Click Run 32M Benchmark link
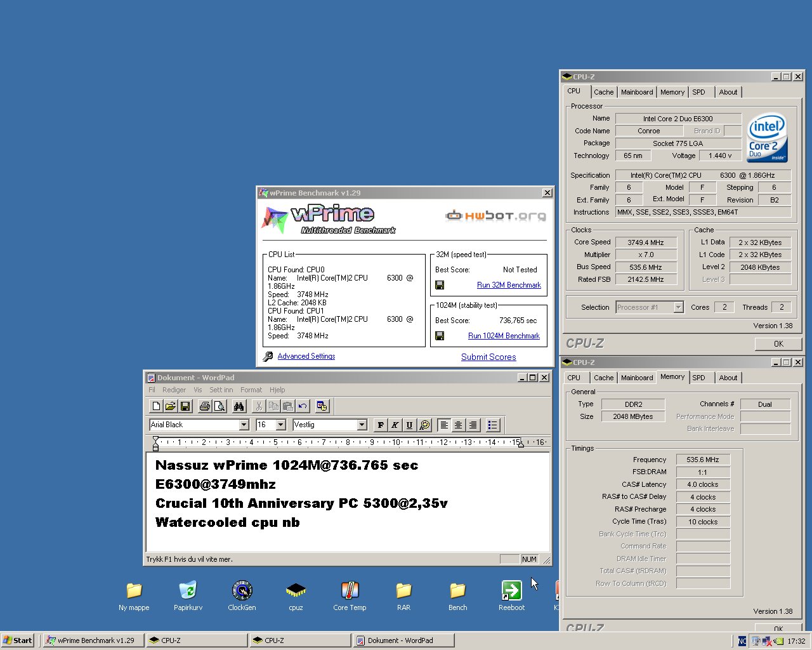Viewport: 812px width, 650px height. coord(509,285)
